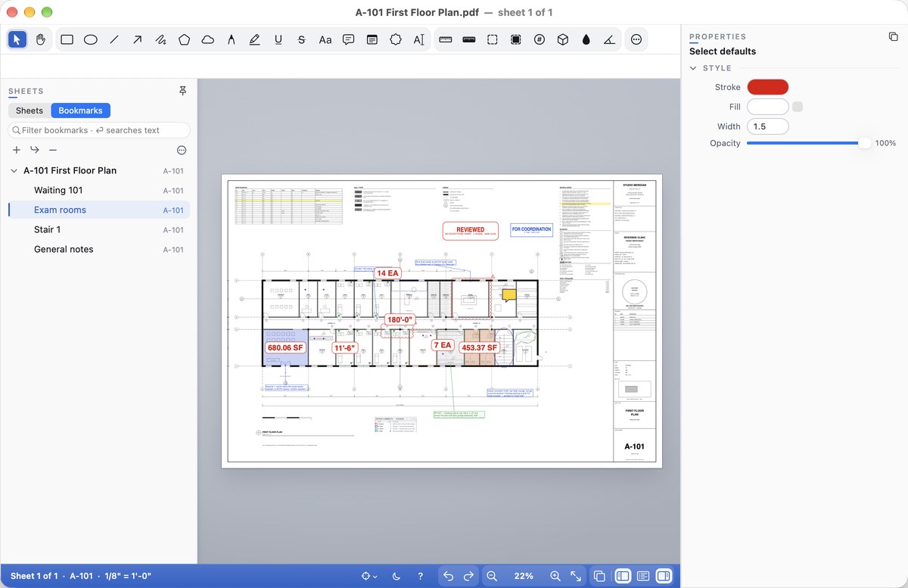Toggle the fill enable checkbox
908x588 pixels.
click(798, 107)
